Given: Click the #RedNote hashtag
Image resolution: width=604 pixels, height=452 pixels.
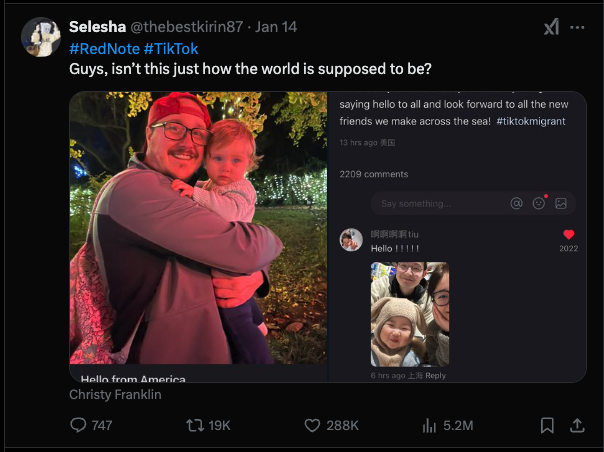Looking at the screenshot, I should [104, 49].
